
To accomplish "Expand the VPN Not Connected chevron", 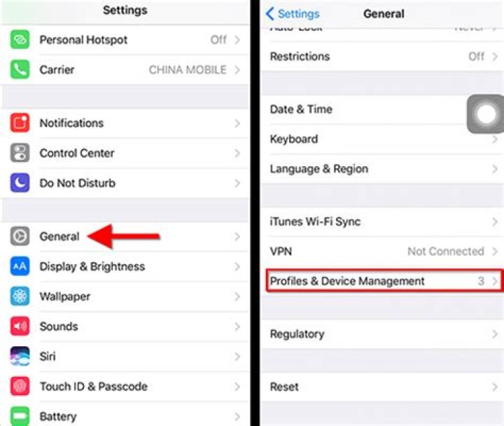I will tap(495, 251).
